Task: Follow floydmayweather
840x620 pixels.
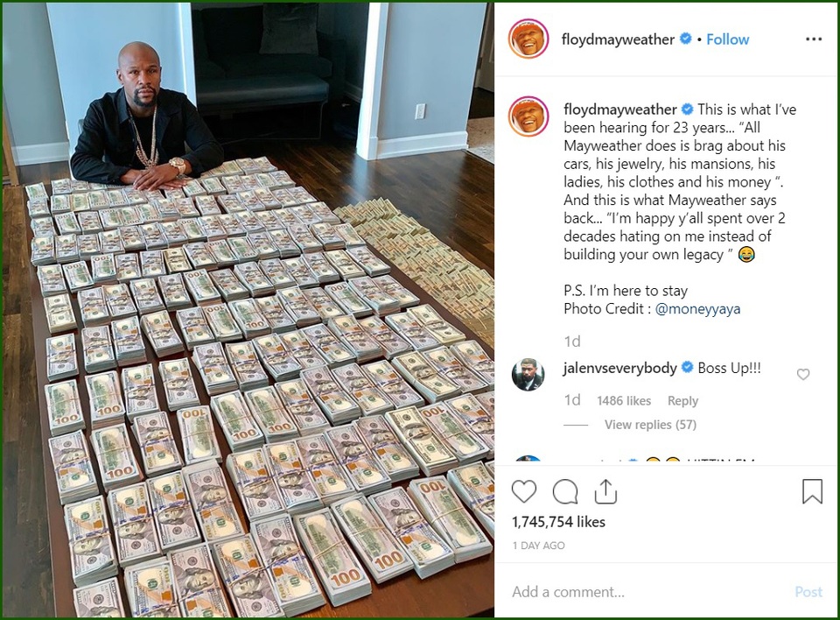Action: (727, 39)
